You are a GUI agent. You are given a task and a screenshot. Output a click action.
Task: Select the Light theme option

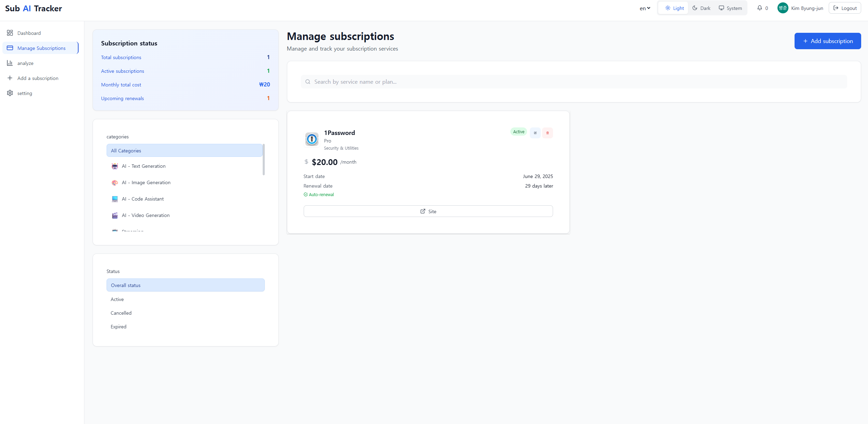674,8
